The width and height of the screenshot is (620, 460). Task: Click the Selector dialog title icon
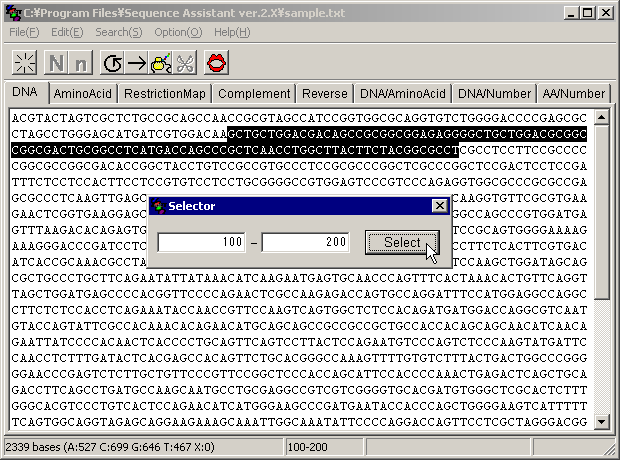(159, 206)
